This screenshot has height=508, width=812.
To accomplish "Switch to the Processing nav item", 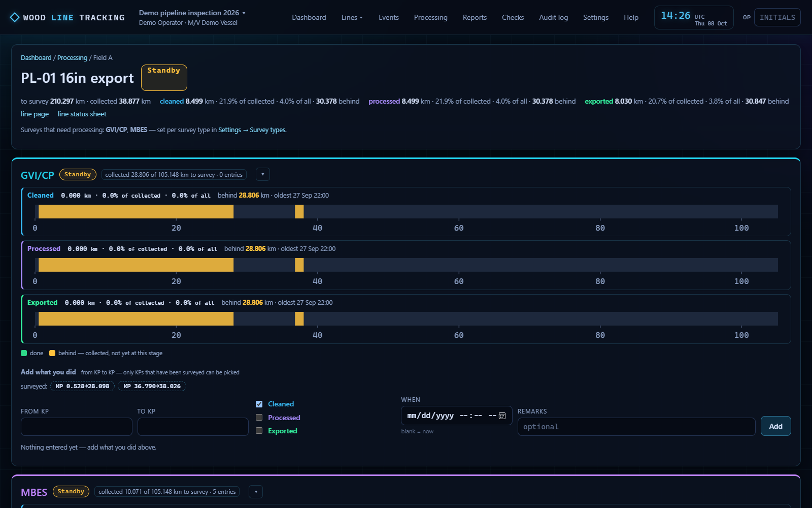I will tap(430, 17).
